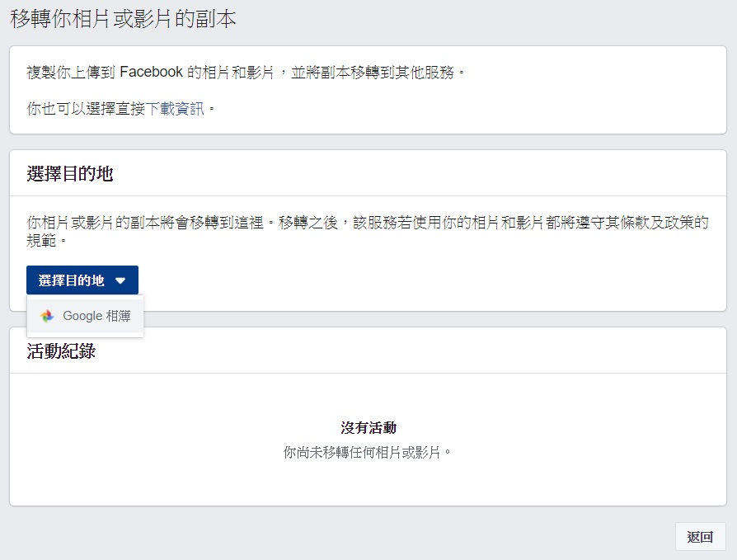Click the 返回 button
Image resolution: width=737 pixels, height=560 pixels.
(x=701, y=536)
